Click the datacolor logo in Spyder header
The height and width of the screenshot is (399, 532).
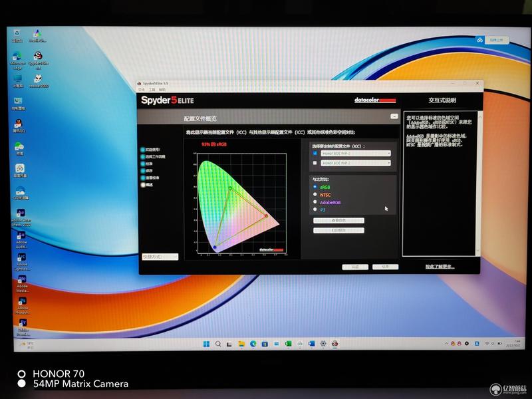tap(375, 100)
